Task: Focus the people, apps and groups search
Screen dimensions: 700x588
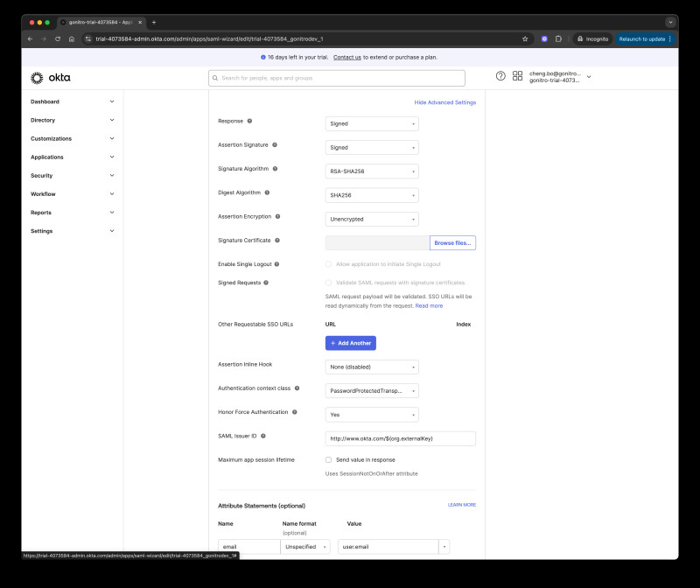Action: coord(337,78)
